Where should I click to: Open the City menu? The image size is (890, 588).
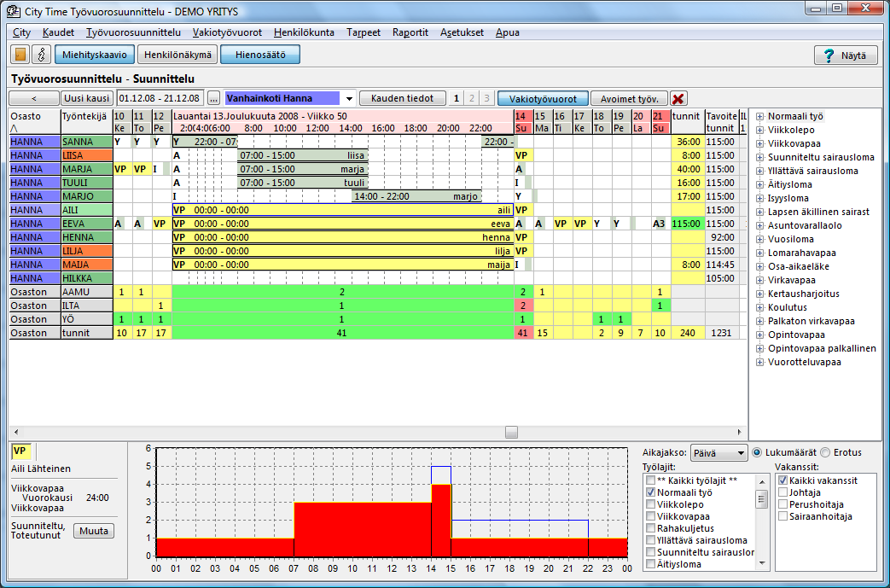pyautogui.click(x=21, y=32)
